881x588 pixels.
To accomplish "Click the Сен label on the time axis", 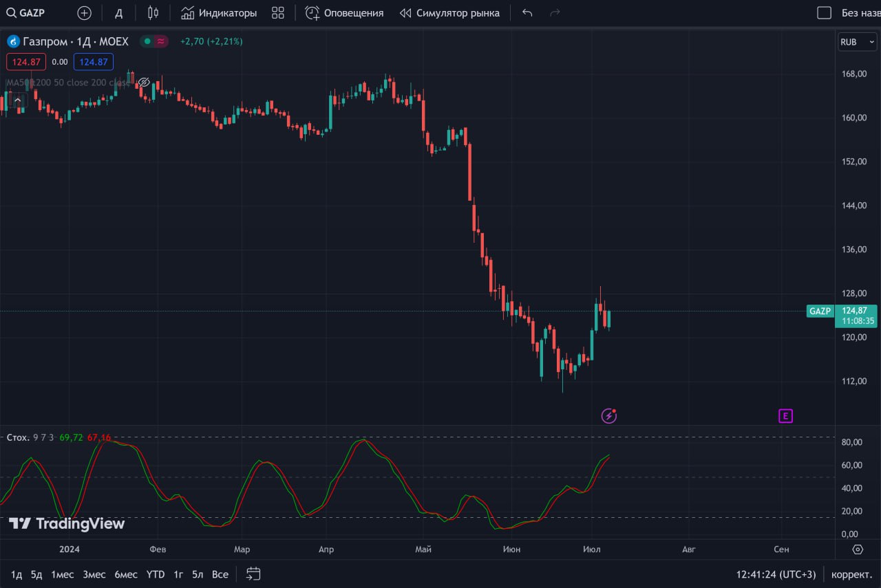I will [781, 549].
